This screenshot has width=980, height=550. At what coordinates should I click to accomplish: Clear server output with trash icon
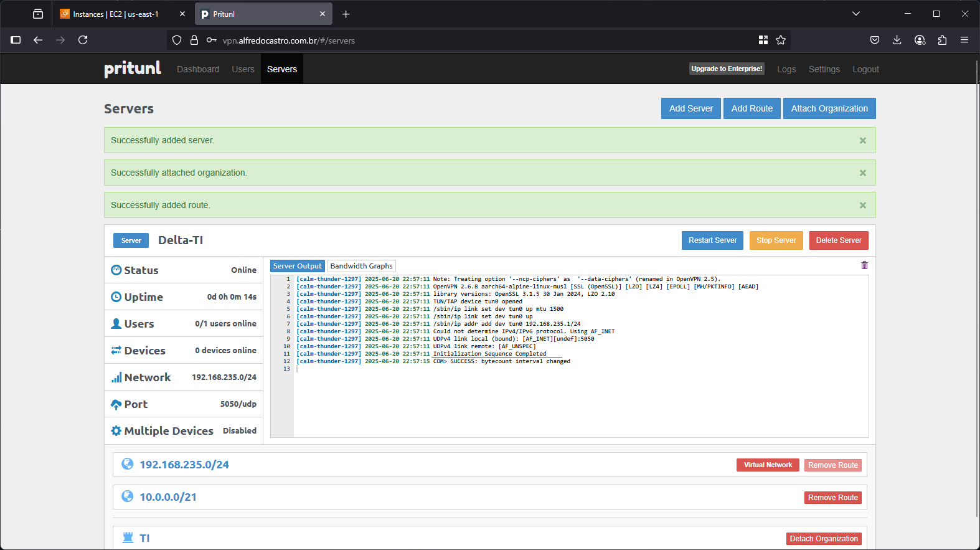[864, 265]
